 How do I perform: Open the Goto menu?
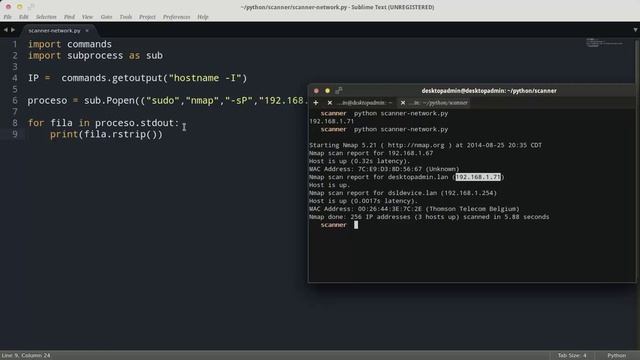[106, 17]
